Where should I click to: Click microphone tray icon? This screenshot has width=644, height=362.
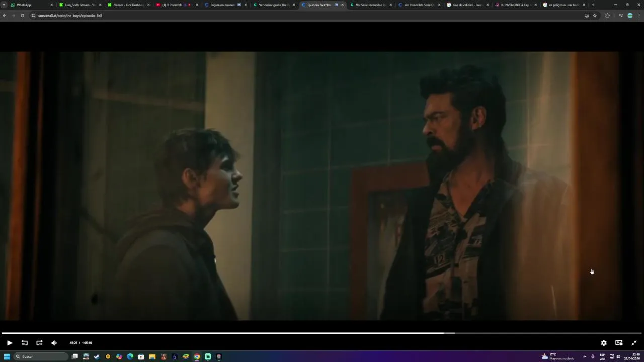click(x=593, y=356)
